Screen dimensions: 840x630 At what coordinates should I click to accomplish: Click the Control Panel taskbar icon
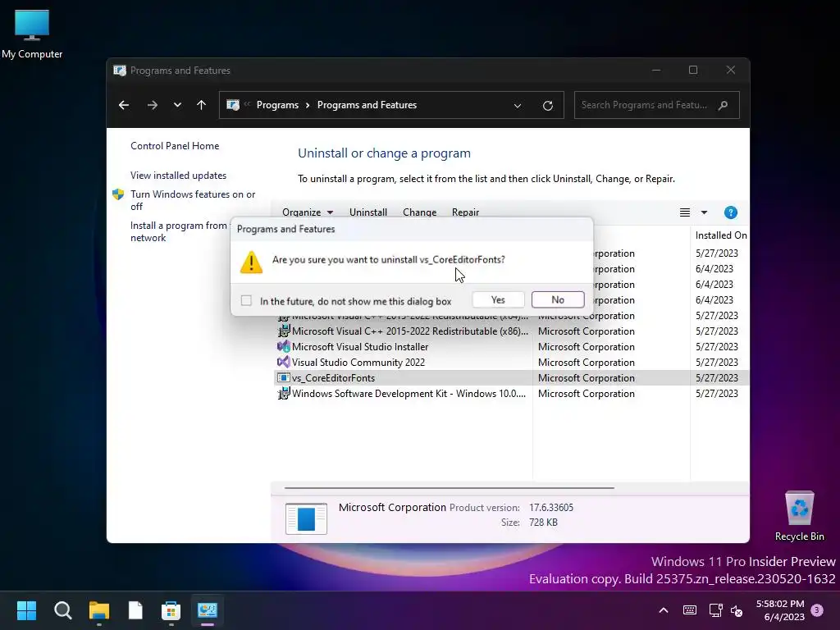[x=208, y=610]
